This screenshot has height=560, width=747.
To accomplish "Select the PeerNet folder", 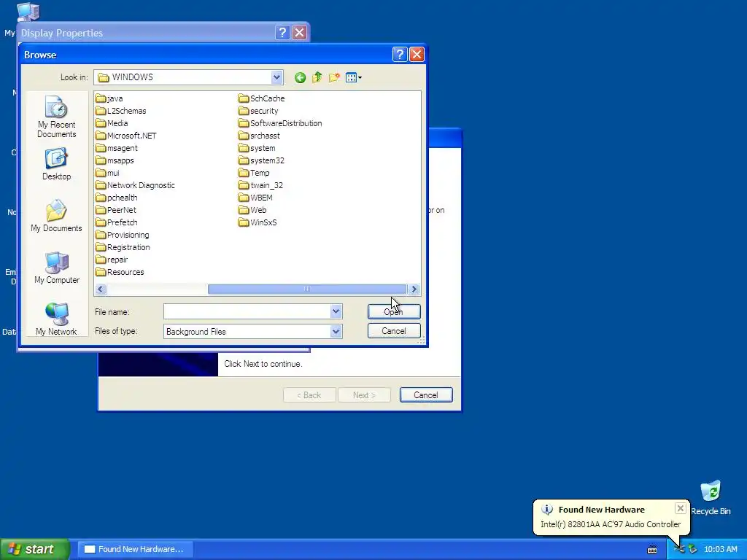I will pos(115,210).
